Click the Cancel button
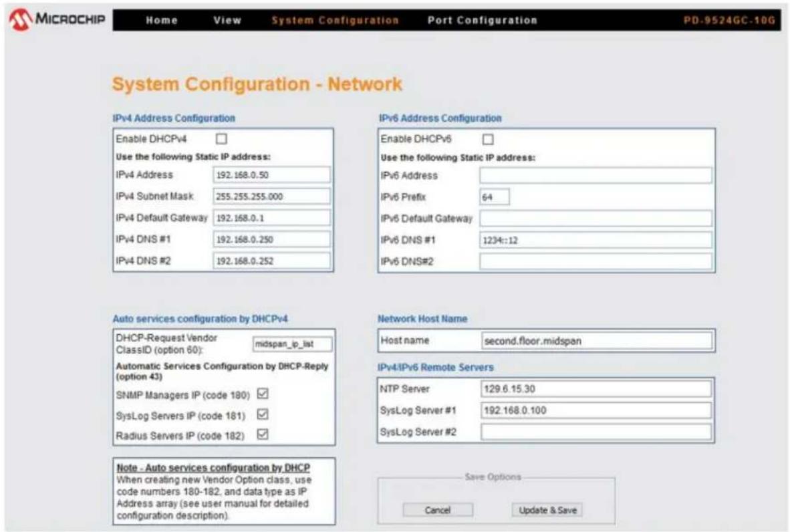This screenshot has width=790, height=532. coord(438,510)
